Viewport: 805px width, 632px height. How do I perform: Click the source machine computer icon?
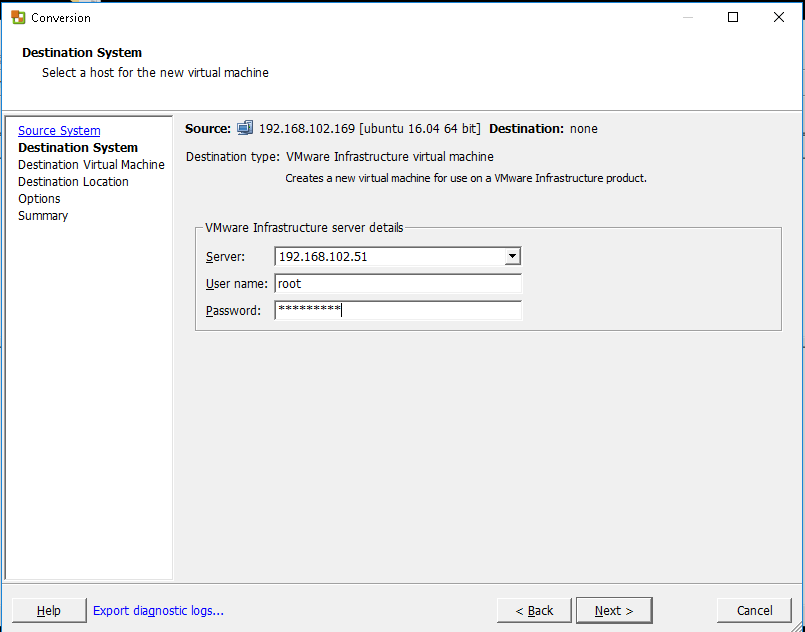tap(245, 128)
